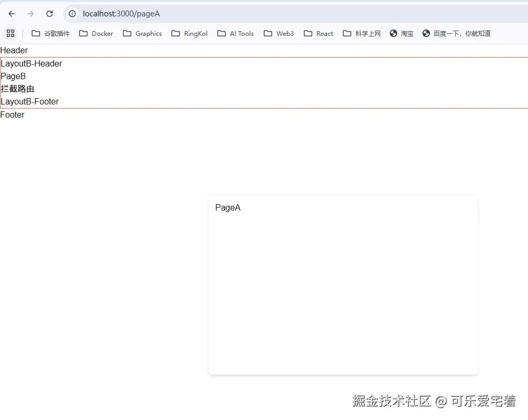Open the Graphics bookmarks folder
This screenshot has width=528, height=420.
(142, 33)
